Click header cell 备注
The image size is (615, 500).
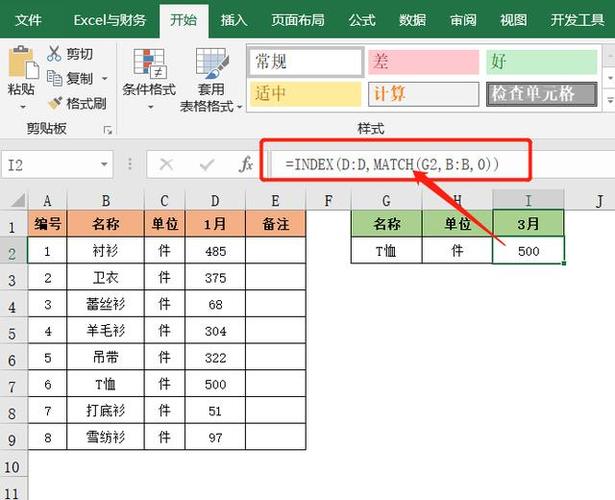(x=276, y=224)
